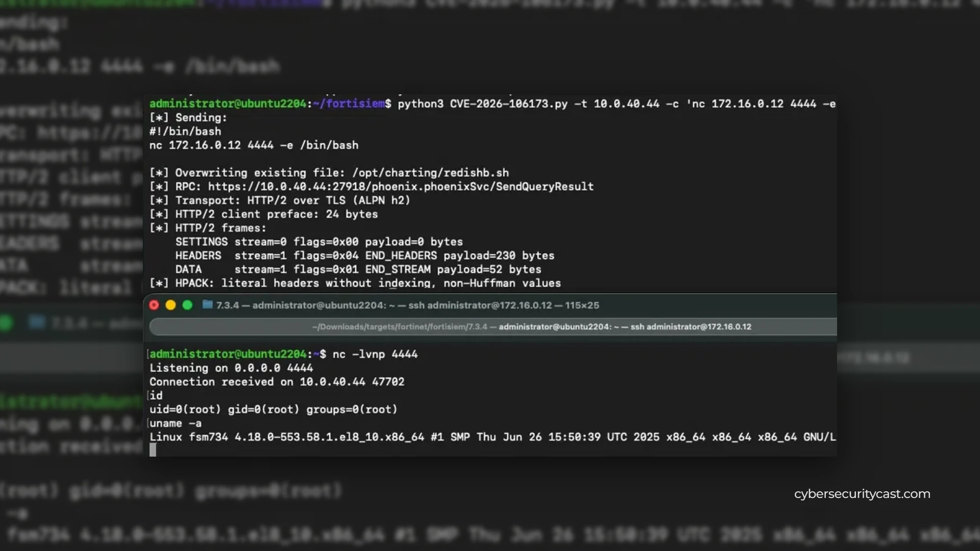Click the '#!/bin/bash' line
This screenshot has height=551, width=980.
pos(185,131)
